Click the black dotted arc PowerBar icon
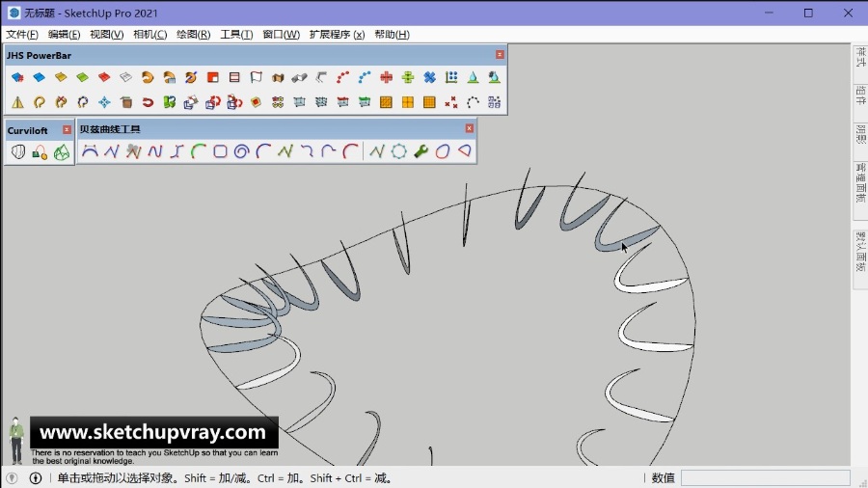This screenshot has width=868, height=488. click(473, 102)
